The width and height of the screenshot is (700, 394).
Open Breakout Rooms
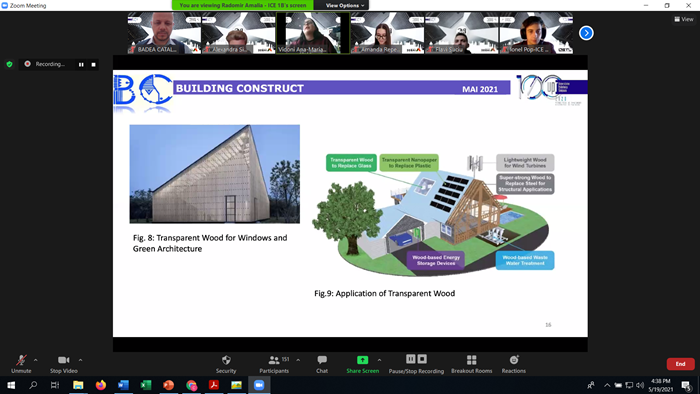pos(471,364)
